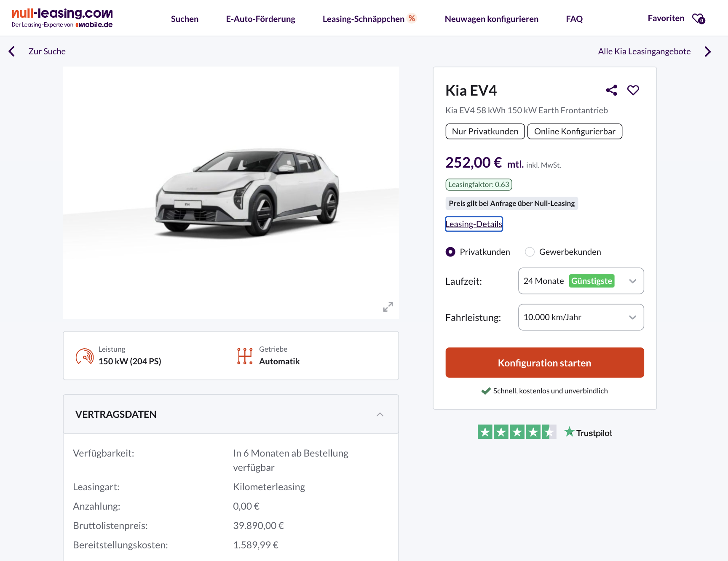Open the Favoriten heart icon in header
Screen dimensions: 728x561
point(698,19)
